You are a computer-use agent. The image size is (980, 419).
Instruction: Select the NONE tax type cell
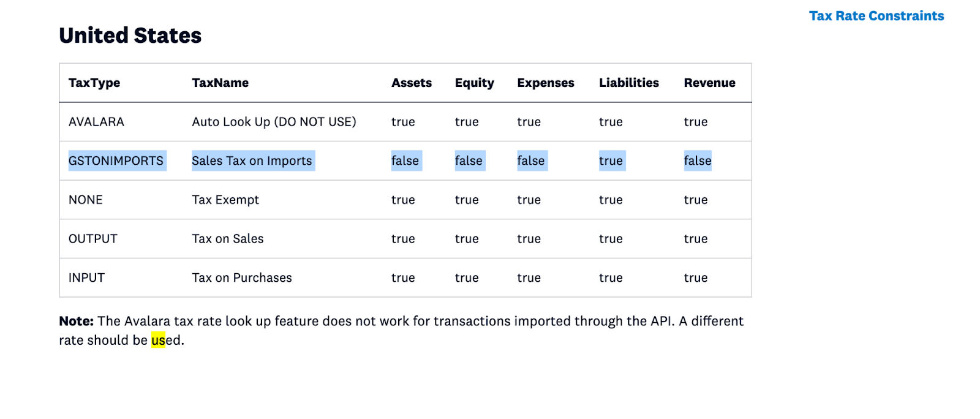pyautogui.click(x=86, y=200)
